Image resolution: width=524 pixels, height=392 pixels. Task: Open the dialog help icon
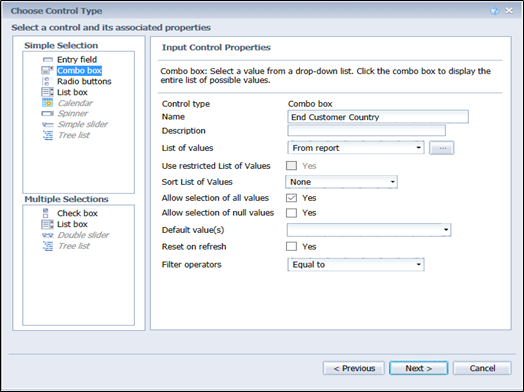pos(495,11)
